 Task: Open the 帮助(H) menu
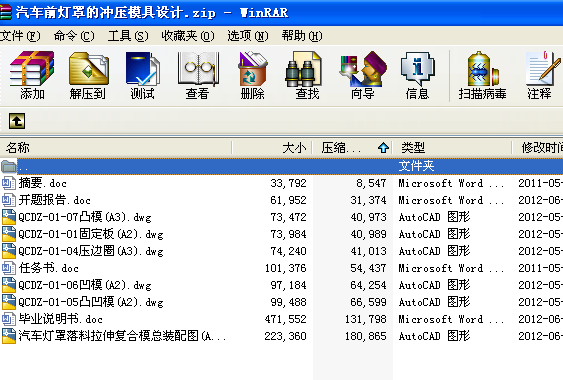302,36
